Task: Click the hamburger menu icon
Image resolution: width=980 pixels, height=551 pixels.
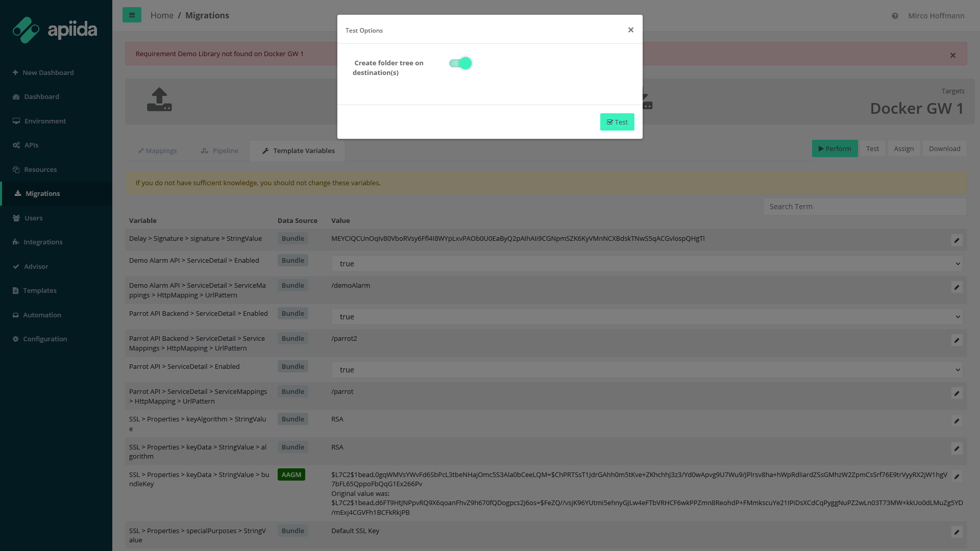Action: click(132, 15)
